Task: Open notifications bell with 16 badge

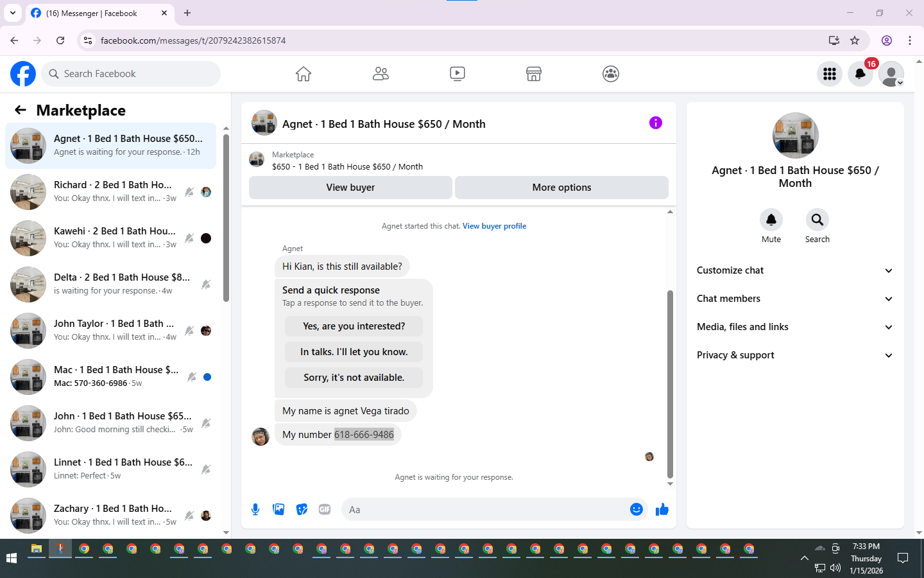Action: [x=860, y=74]
